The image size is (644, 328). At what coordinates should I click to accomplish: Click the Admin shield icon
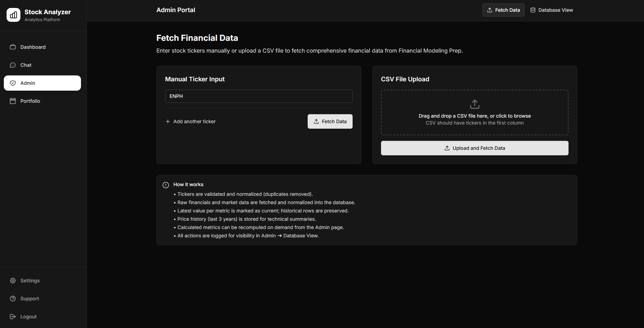click(13, 83)
